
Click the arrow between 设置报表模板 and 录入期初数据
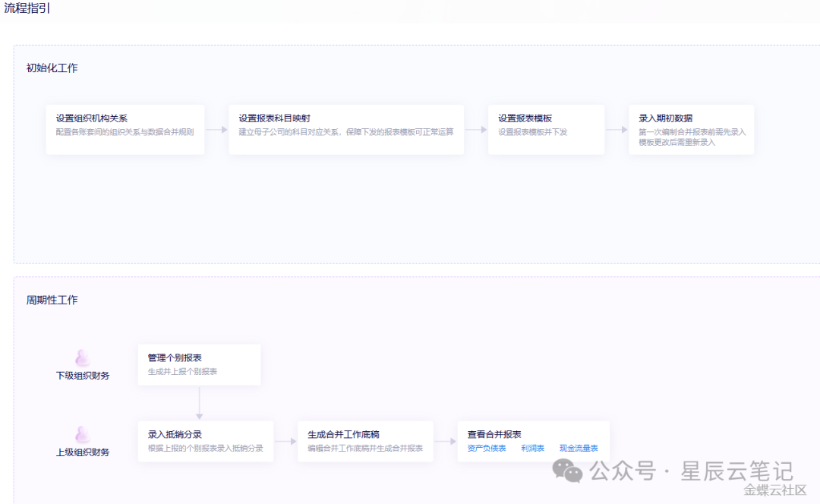point(617,130)
